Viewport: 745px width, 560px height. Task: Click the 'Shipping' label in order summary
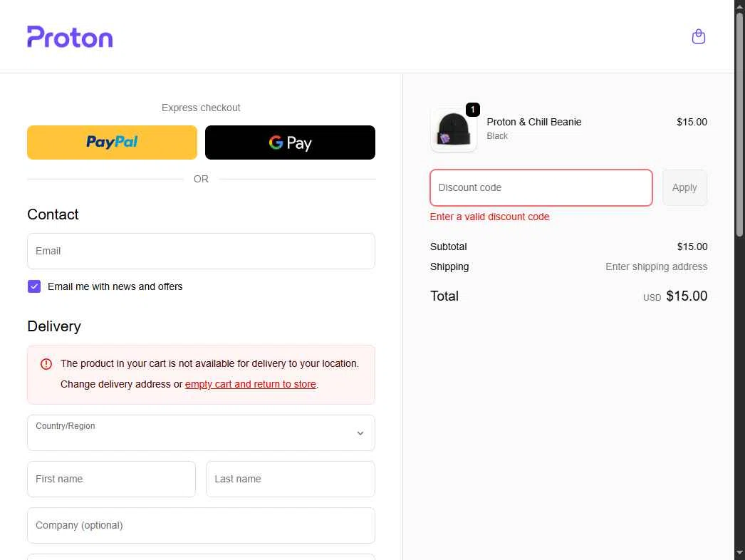pyautogui.click(x=449, y=266)
